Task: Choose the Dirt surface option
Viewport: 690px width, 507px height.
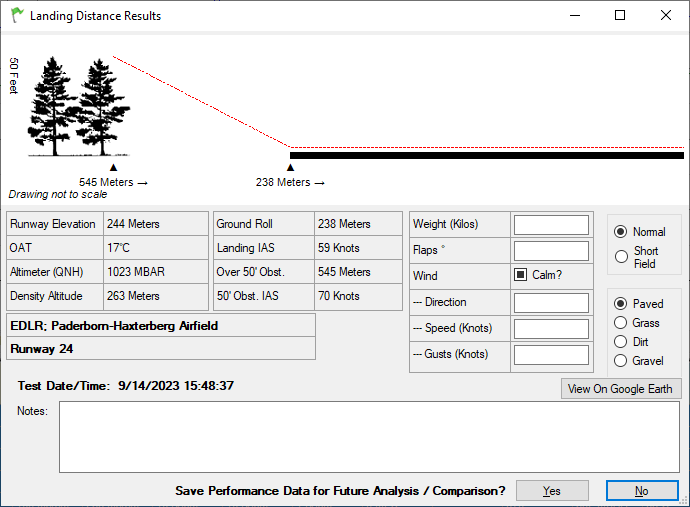Action: point(620,342)
